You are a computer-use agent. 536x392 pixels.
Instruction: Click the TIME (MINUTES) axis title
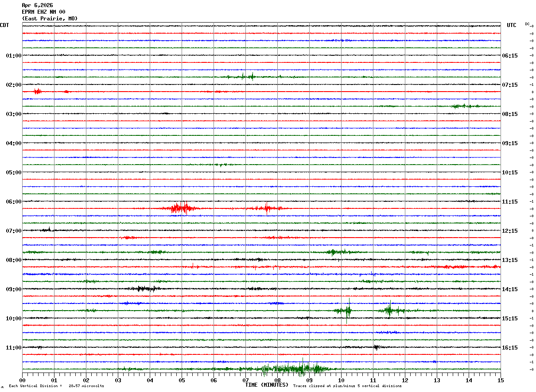pos(267,385)
